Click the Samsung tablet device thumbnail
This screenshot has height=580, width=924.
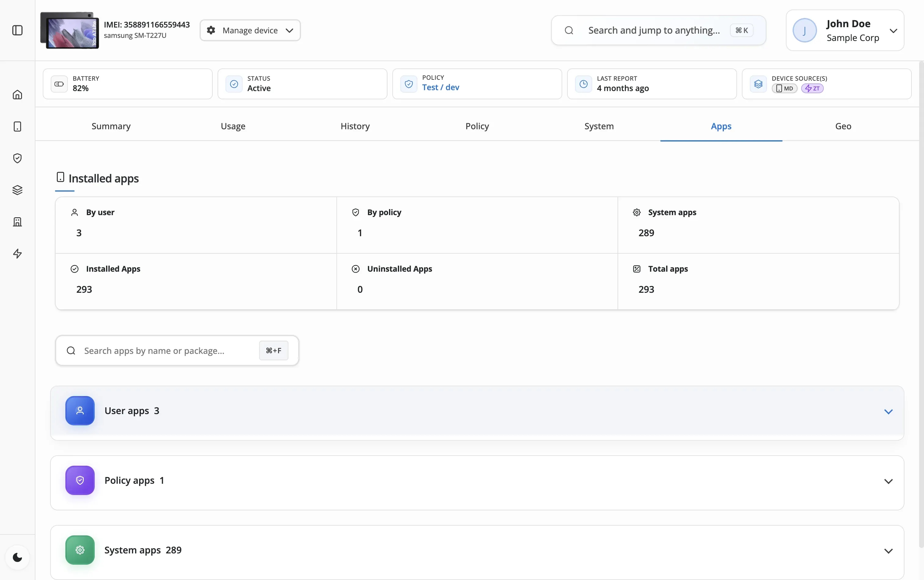coord(70,30)
